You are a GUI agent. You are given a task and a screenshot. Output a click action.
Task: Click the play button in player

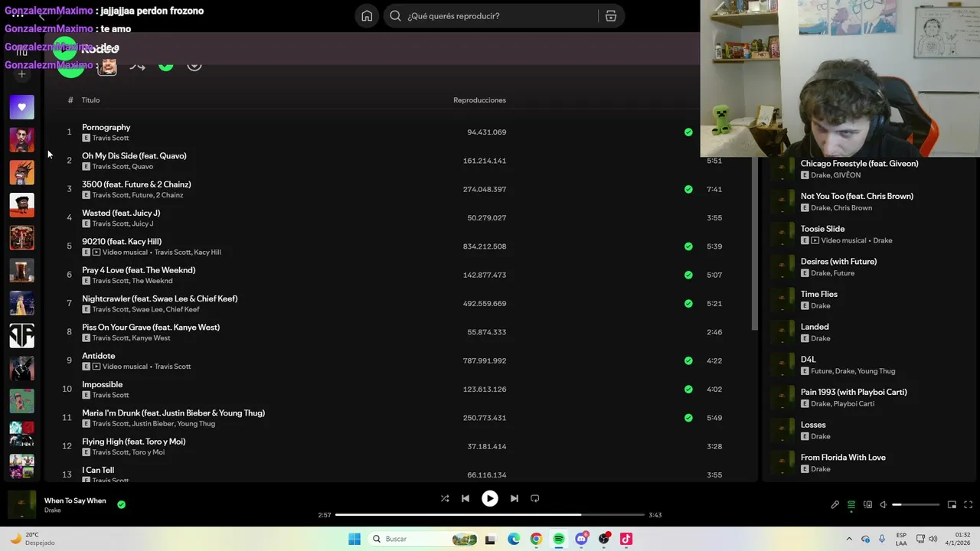point(490,498)
